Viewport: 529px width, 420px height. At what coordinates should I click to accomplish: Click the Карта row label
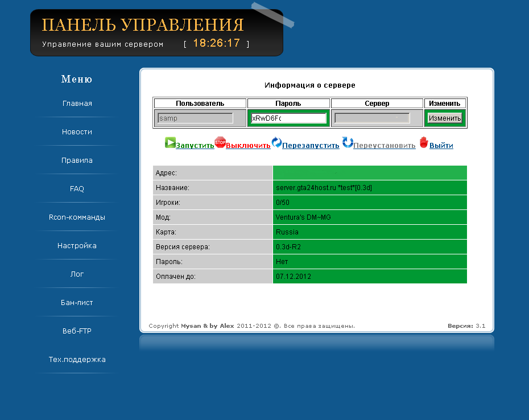coord(166,232)
